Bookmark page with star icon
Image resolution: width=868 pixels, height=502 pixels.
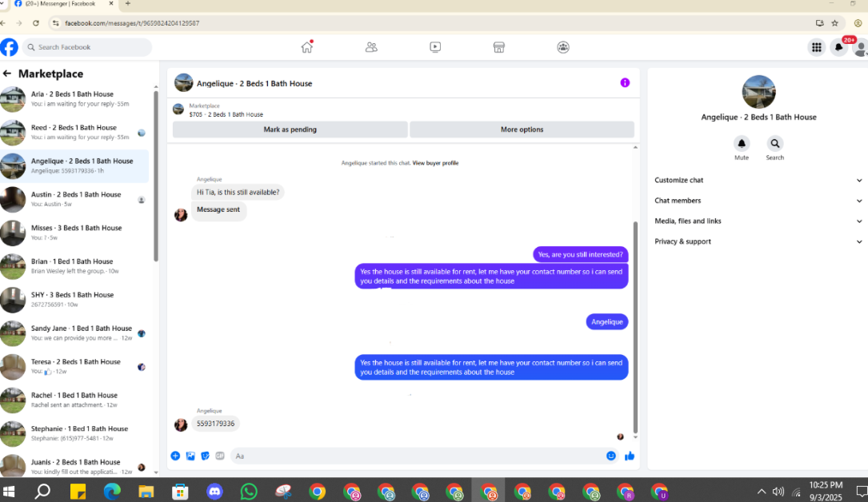tap(834, 23)
